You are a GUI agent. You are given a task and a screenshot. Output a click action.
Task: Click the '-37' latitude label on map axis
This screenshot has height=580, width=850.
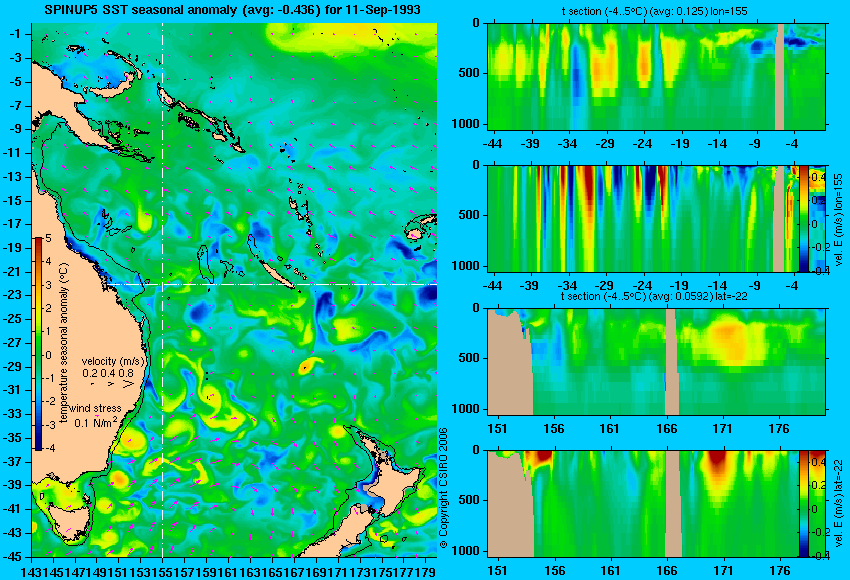[14, 461]
